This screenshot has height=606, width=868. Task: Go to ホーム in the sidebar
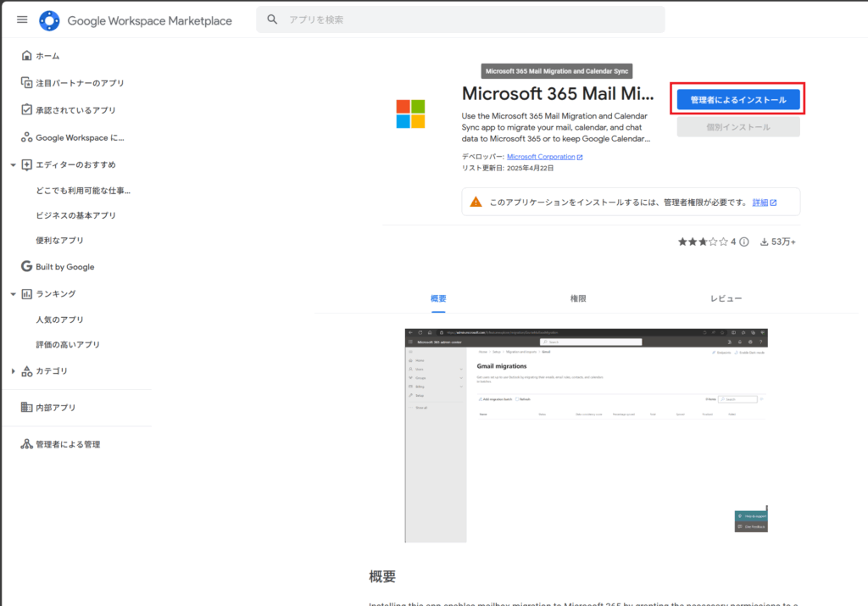(x=47, y=55)
